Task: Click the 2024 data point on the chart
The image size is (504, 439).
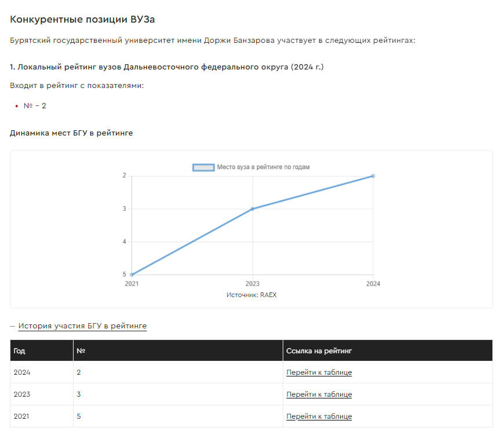Action: coord(373,175)
